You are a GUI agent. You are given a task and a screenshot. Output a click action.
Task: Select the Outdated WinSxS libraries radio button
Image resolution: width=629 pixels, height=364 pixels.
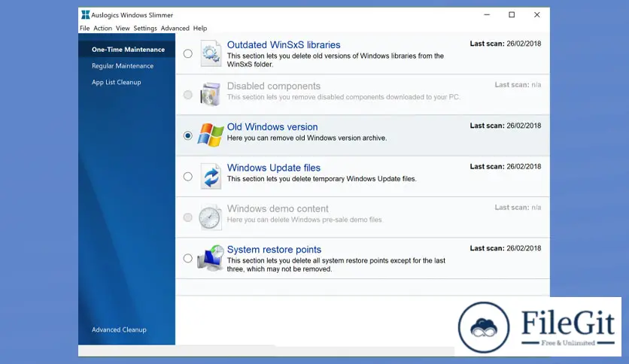click(x=188, y=53)
